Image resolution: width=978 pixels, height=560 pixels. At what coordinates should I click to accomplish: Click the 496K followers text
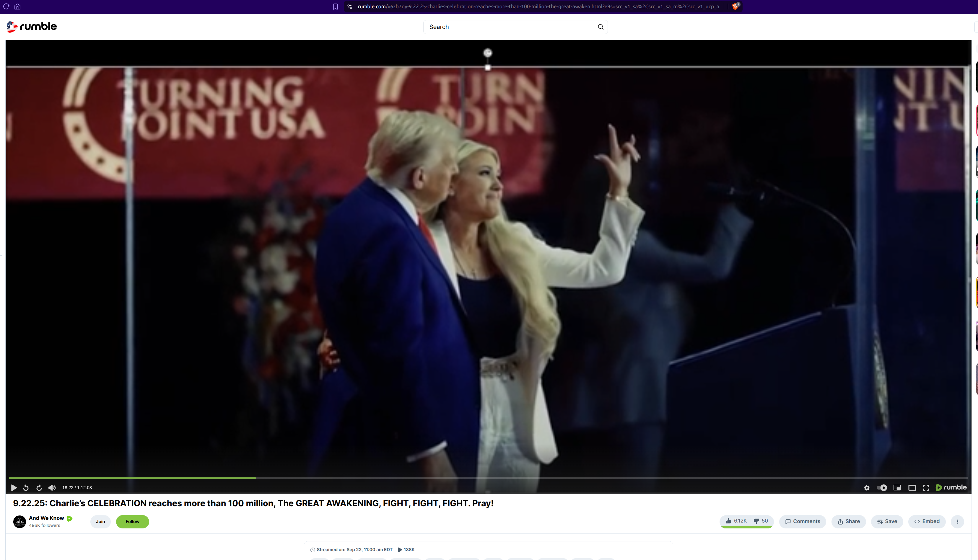tap(45, 525)
